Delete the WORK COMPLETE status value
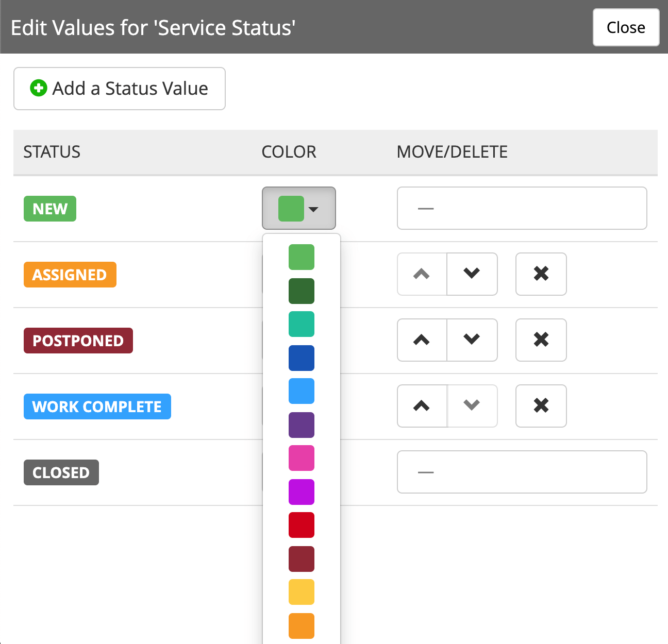Screen dimensions: 668x644 point(541,406)
